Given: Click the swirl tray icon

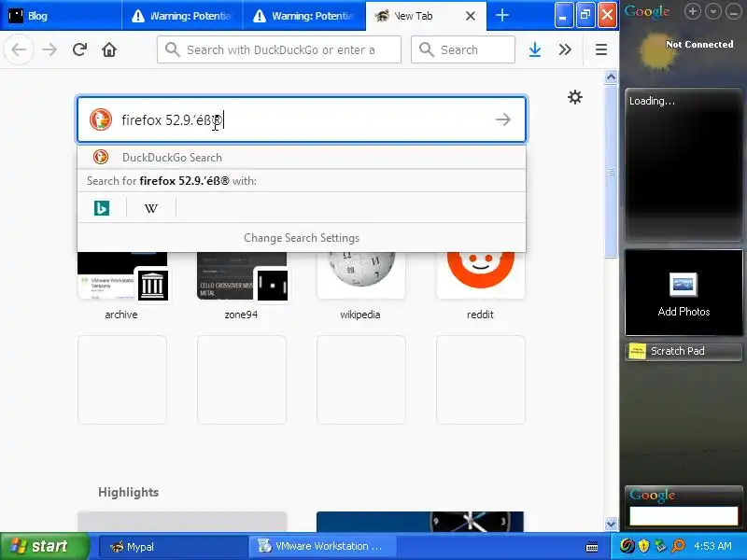Looking at the screenshot, I should (627, 546).
